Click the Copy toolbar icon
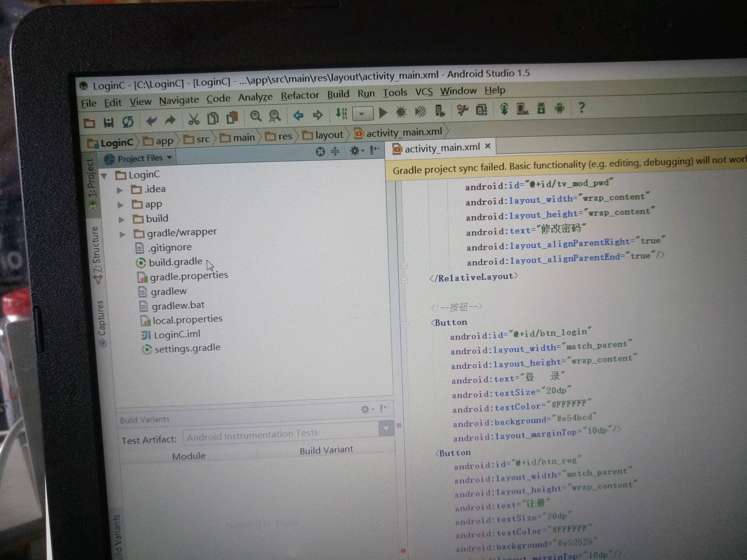The width and height of the screenshot is (747, 560). (213, 119)
